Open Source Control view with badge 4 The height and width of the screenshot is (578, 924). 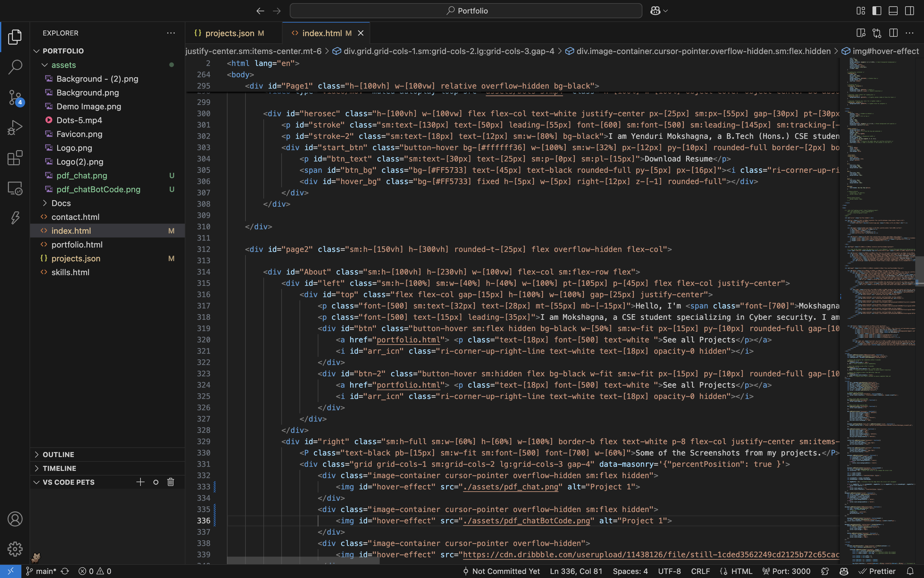[15, 98]
